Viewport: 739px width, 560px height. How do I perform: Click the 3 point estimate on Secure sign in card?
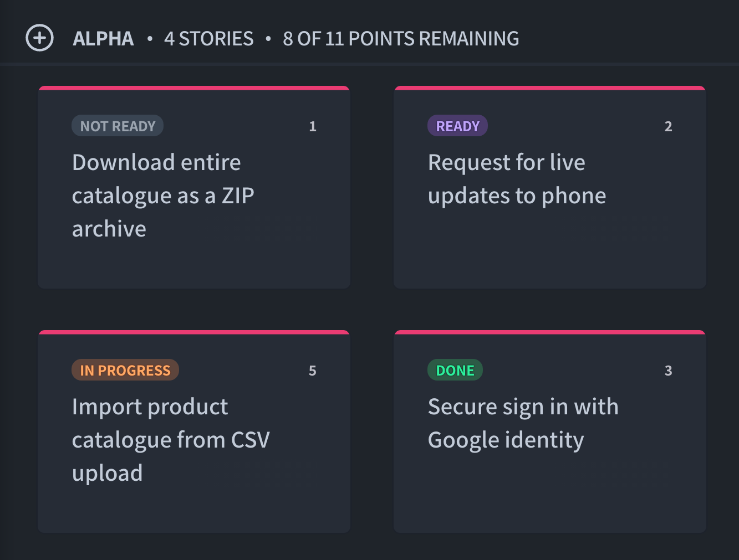pos(668,371)
